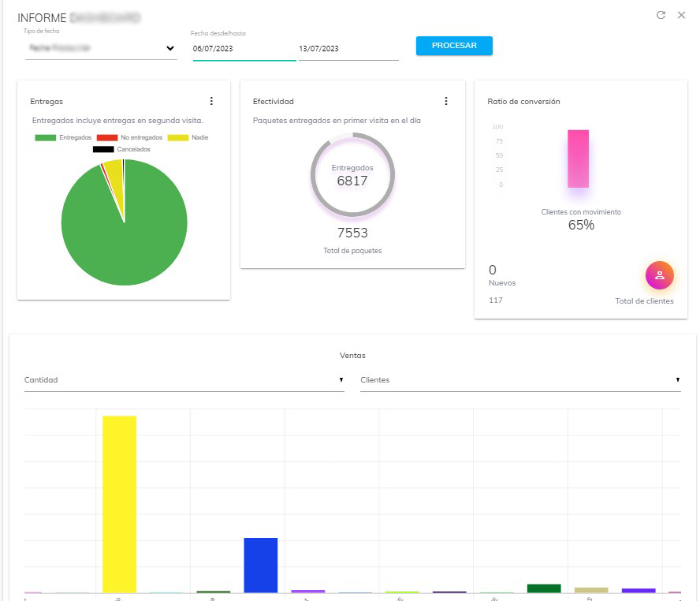
Task: Open the Efectividad card three-dot menu
Action: (x=445, y=101)
